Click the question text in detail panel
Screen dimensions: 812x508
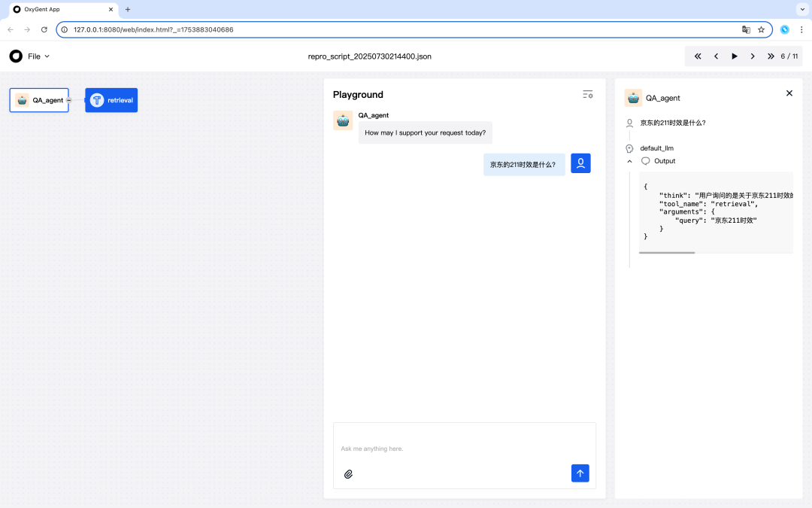pyautogui.click(x=673, y=123)
